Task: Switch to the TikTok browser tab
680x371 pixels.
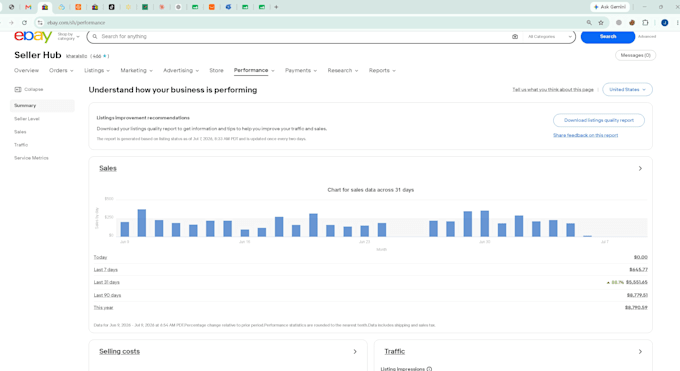Action: point(111,7)
